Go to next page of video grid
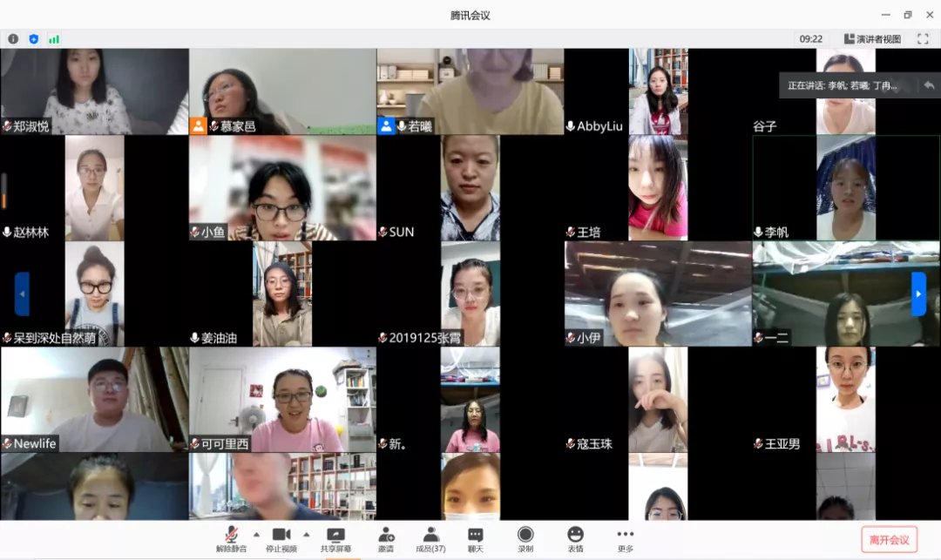Viewport: 941px width, 560px height. coord(918,294)
